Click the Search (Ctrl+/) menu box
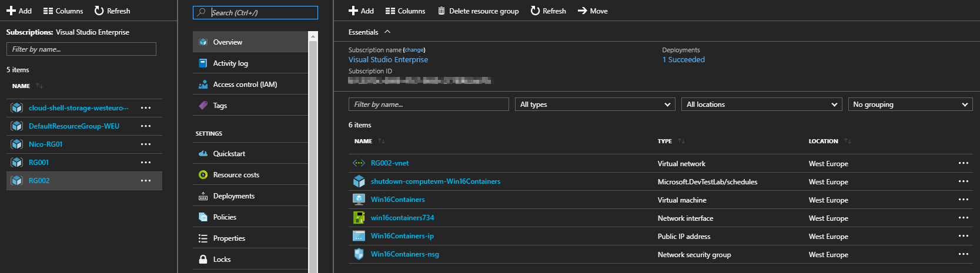Image resolution: width=980 pixels, height=273 pixels. [255, 12]
